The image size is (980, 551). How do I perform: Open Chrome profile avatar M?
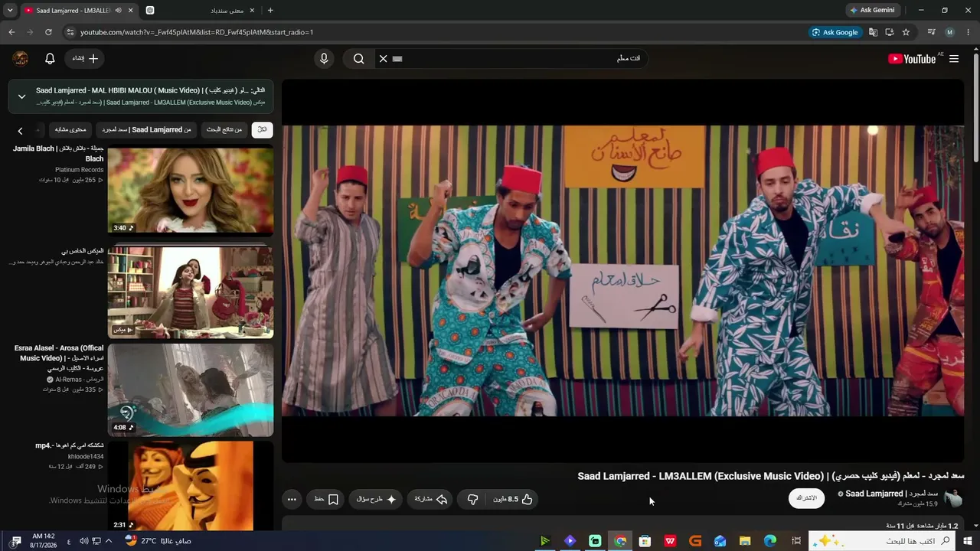[950, 32]
